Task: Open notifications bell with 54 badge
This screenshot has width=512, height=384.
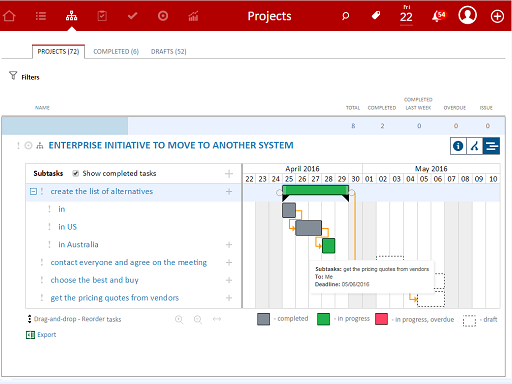Action: [438, 16]
